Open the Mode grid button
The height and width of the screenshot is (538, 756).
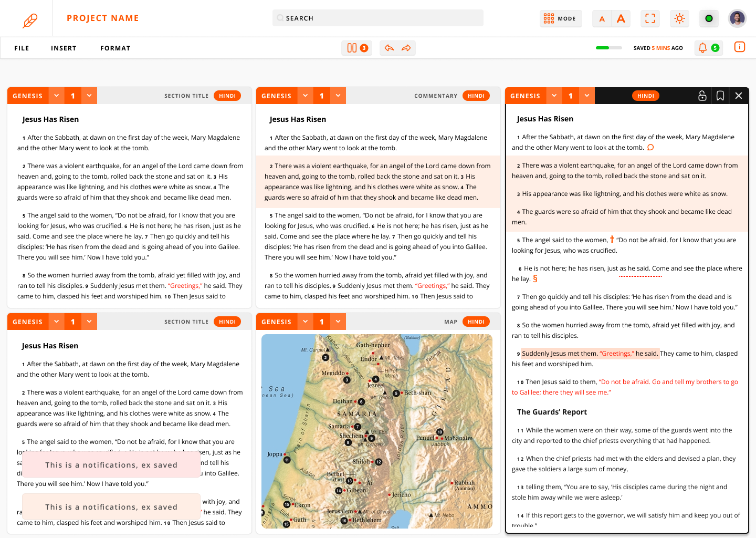pyautogui.click(x=561, y=18)
